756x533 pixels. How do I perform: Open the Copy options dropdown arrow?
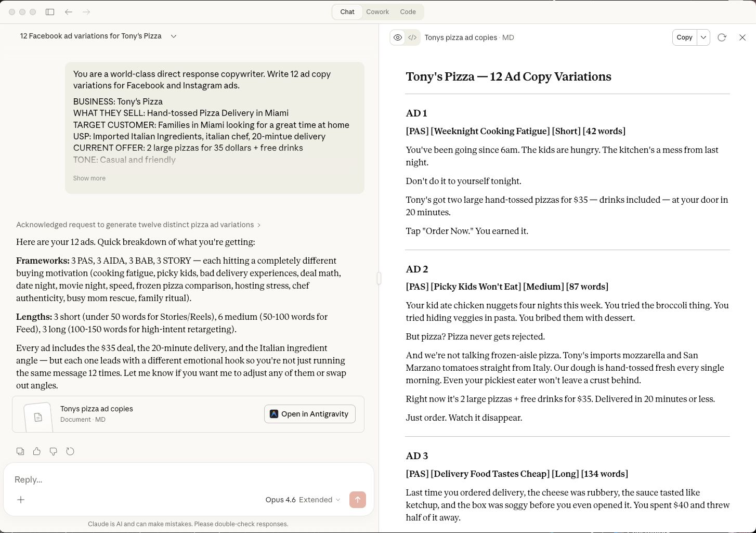[x=703, y=37]
